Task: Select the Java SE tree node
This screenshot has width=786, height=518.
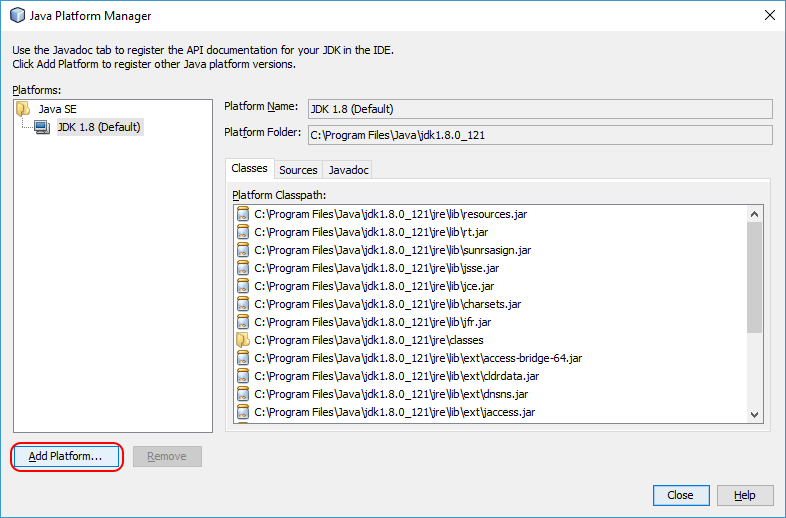Action: 58,109
